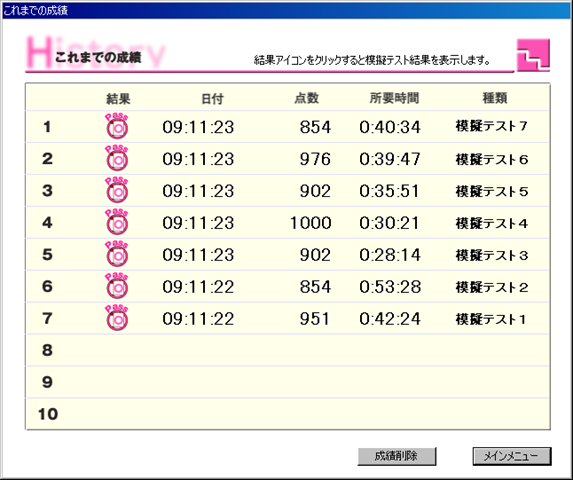Select the 日付 column header
The image size is (573, 480).
coord(212,99)
